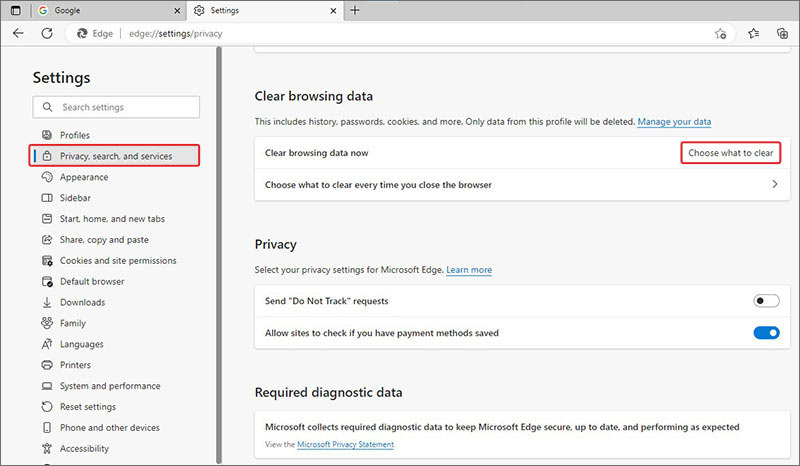Click the tab actions menu icon
Screen dimensions: 800x466
pyautogui.click(x=16, y=10)
